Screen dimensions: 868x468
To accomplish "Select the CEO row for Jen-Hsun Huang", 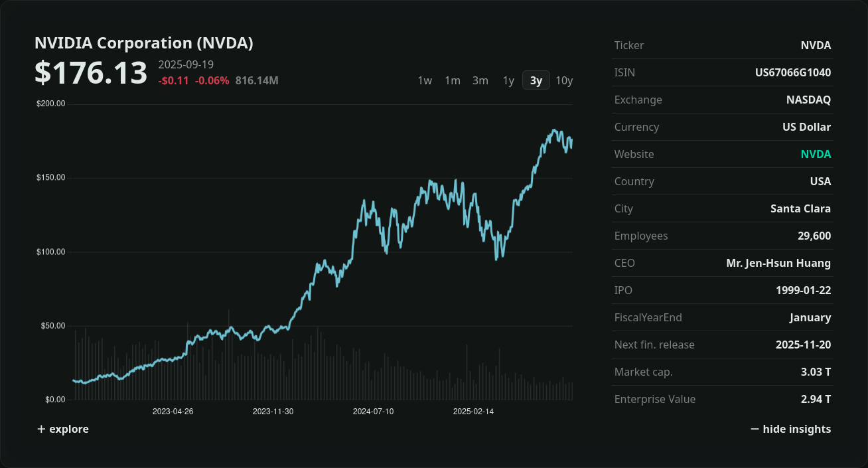I will click(778, 263).
